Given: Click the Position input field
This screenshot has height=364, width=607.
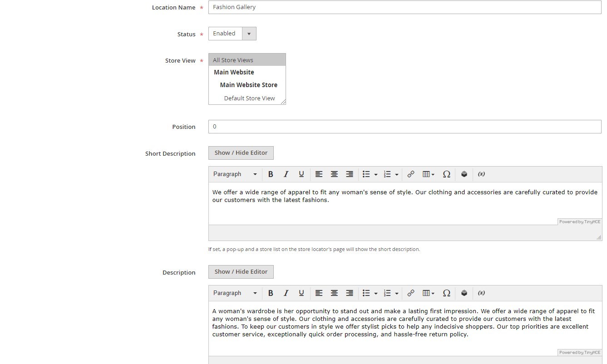Looking at the screenshot, I should [405, 127].
